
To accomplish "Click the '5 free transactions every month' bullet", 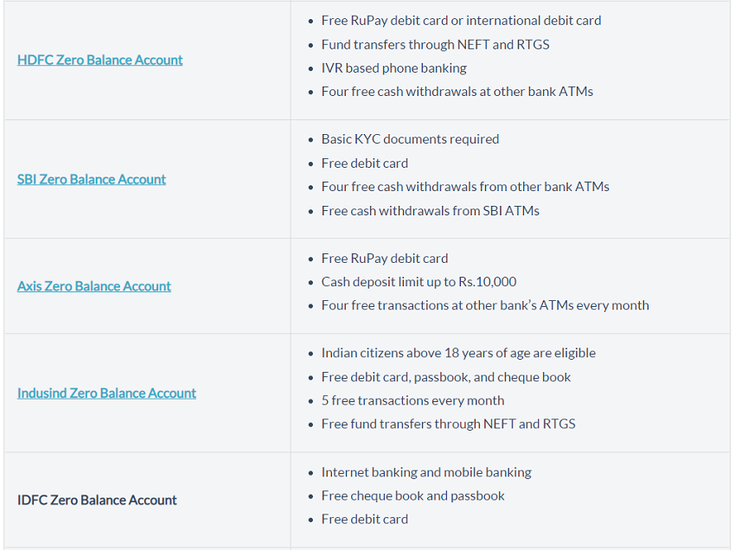I will 412,400.
